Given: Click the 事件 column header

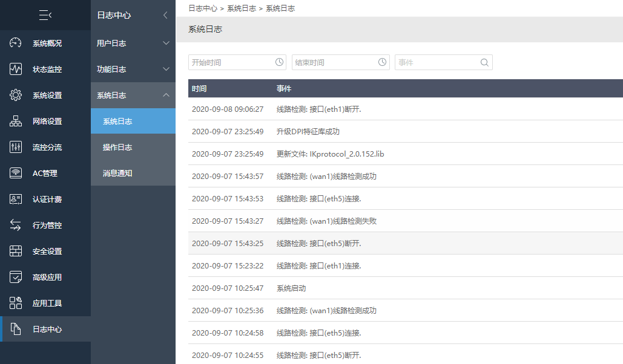Looking at the screenshot, I should 284,88.
